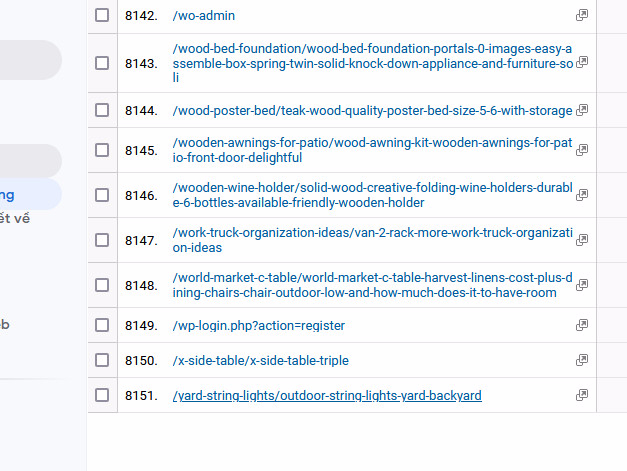
Task: Open wooden-wine-holder page via external icon
Action: (582, 195)
